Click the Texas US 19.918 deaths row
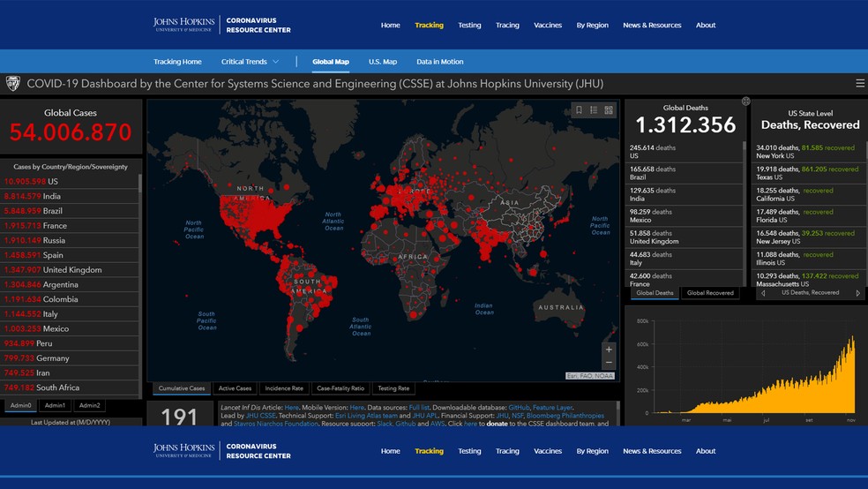Viewport: 868px width, 489px height. [x=808, y=173]
